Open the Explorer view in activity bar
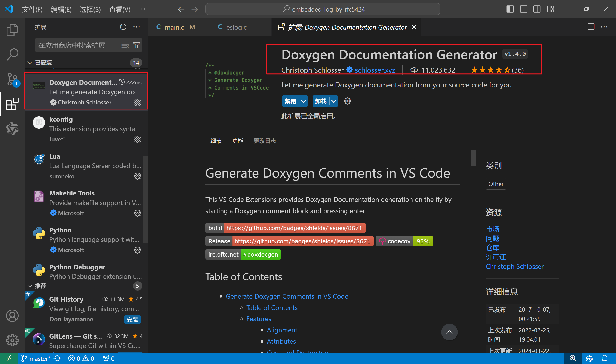Screen dimensions: 616x364 pyautogui.click(x=12, y=30)
